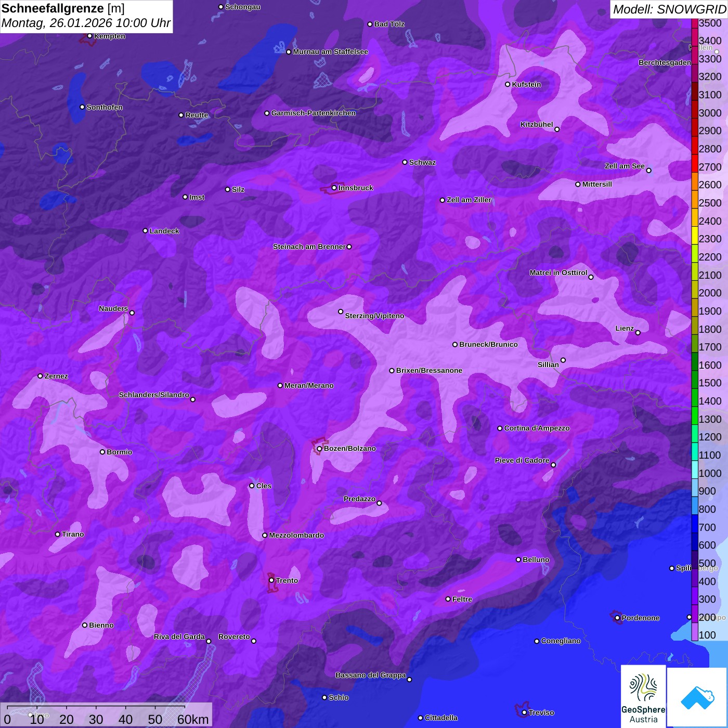Select the 3500 value on the legend
Screen dimensions: 728x728
(710, 23)
